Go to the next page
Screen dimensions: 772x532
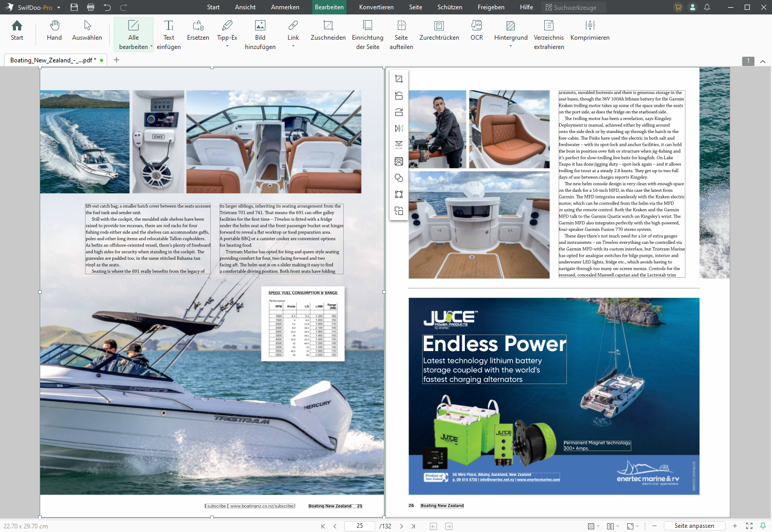[x=401, y=526]
